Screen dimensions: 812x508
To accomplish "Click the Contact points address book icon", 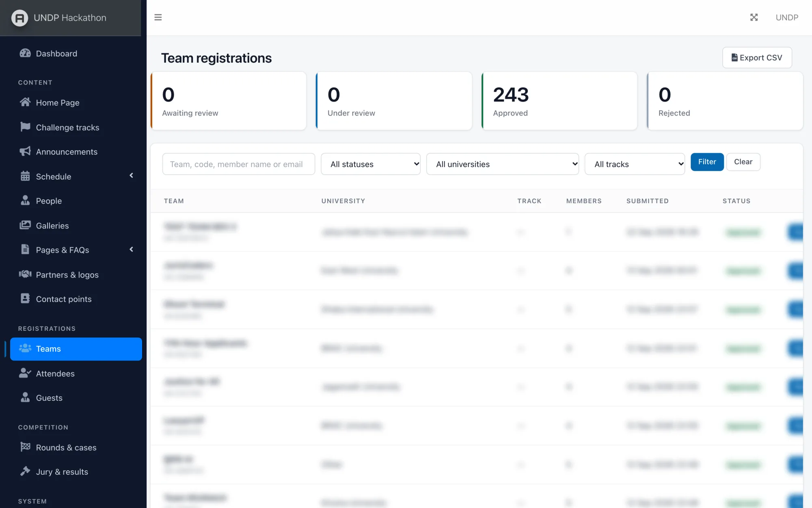I will point(25,299).
